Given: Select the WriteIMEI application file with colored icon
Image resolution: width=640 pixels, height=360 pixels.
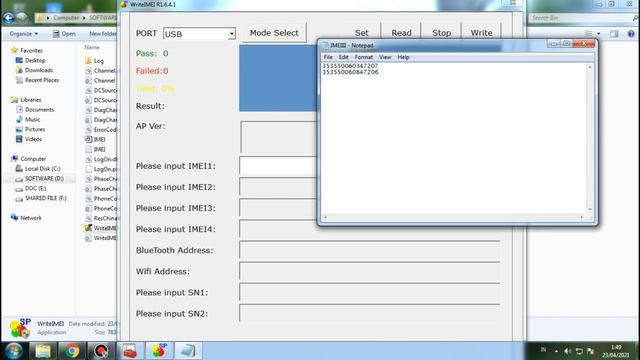Looking at the screenshot, I should coord(100,228).
